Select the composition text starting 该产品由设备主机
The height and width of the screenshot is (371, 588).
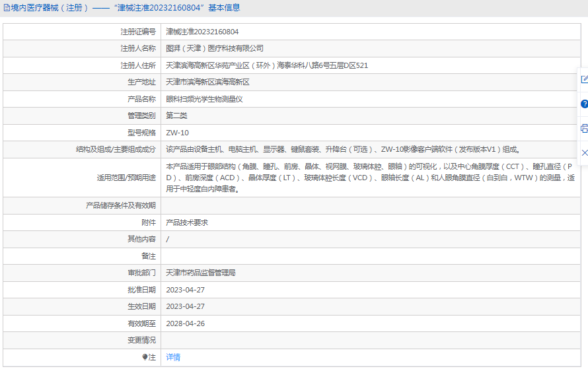343,150
